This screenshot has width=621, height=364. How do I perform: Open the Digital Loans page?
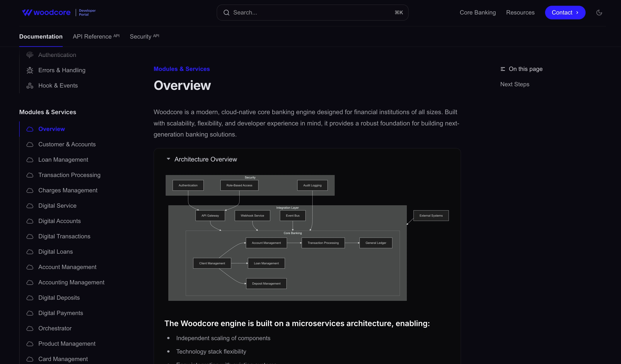[x=55, y=252]
